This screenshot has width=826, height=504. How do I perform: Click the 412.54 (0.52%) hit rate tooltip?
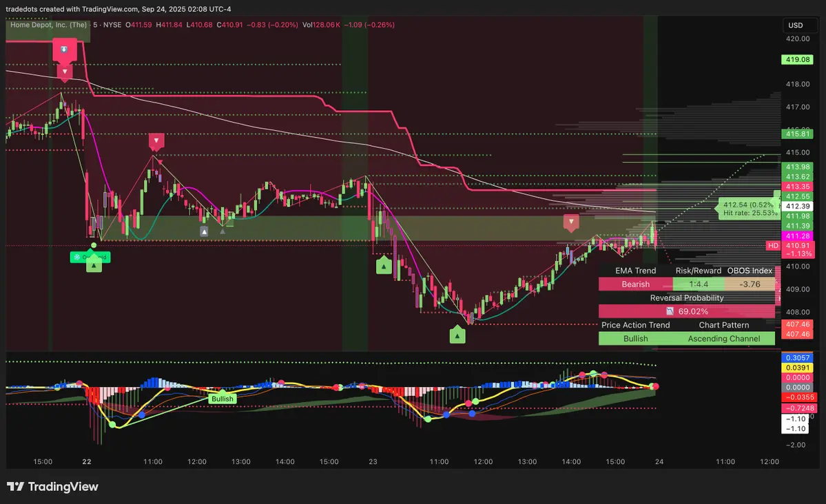click(x=750, y=209)
